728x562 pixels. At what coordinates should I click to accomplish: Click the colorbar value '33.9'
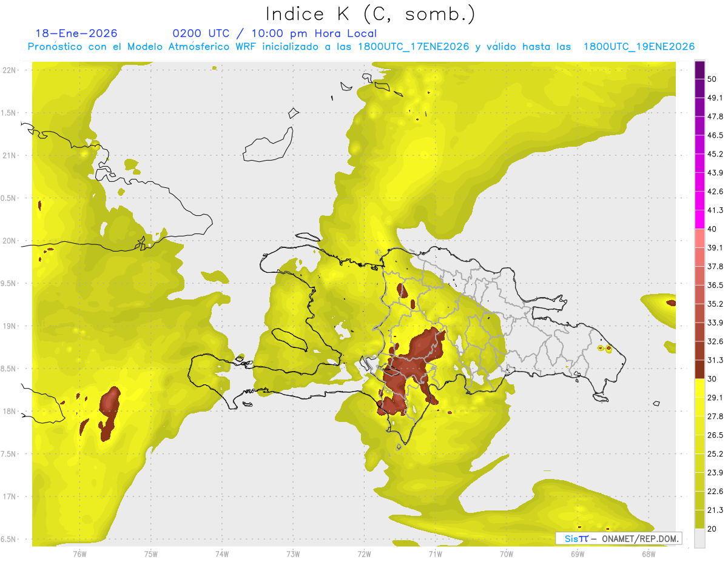[715, 323]
